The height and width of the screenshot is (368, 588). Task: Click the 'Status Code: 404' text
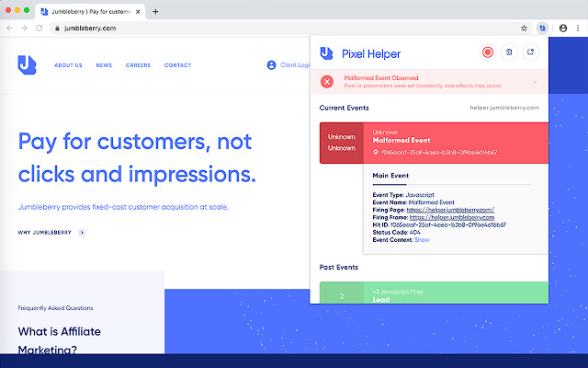[396, 233]
